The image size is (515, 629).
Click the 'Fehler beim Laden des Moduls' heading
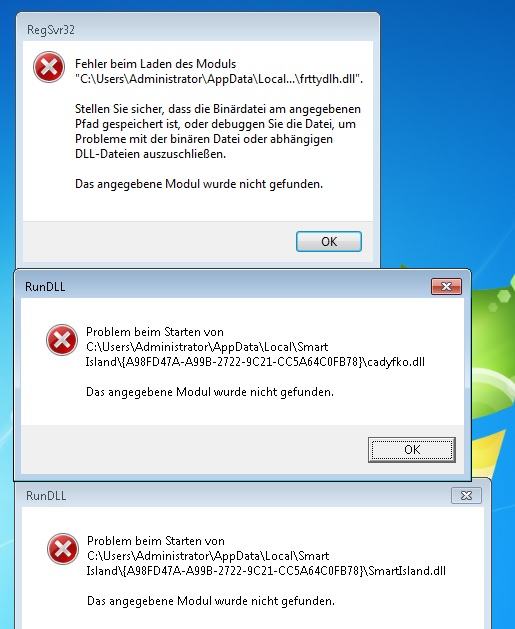click(156, 64)
